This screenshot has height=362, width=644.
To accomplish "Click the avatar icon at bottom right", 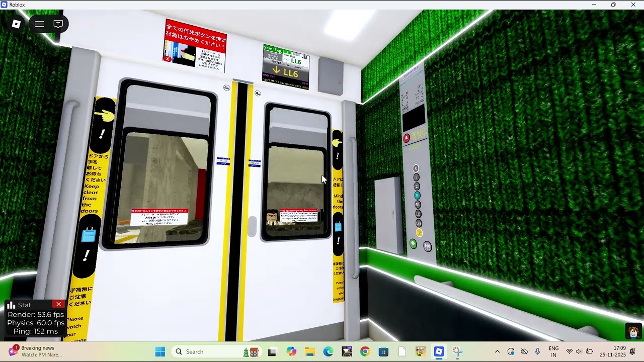I will click(x=633, y=332).
